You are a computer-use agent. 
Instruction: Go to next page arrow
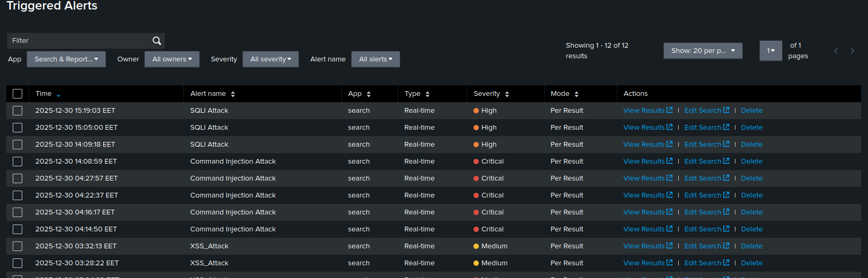pyautogui.click(x=853, y=51)
